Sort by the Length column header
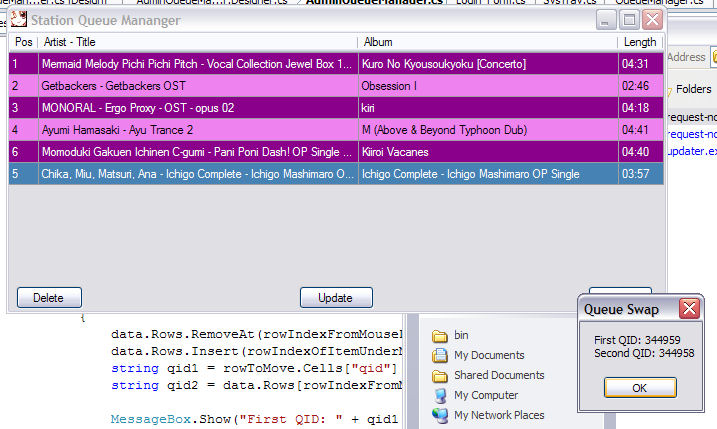Screen dimensions: 717x429 click(x=640, y=42)
